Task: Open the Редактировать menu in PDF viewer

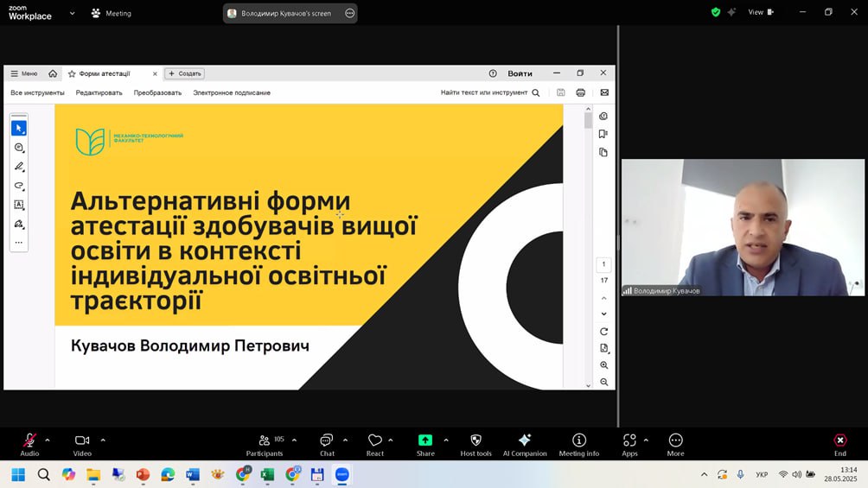Action: [x=99, y=92]
